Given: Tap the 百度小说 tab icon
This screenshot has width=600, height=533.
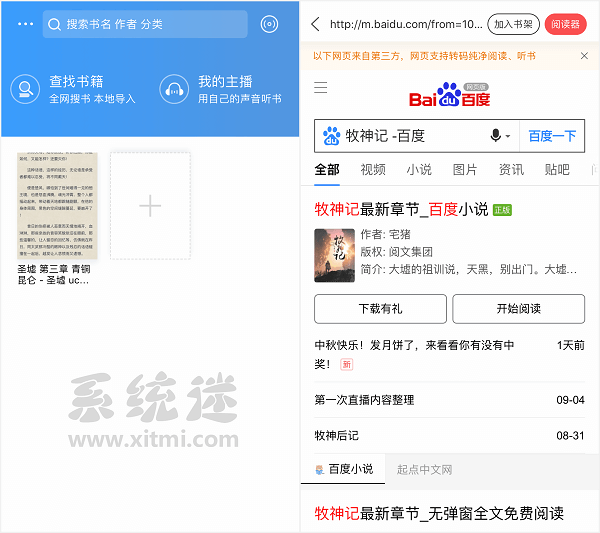Looking at the screenshot, I should pyautogui.click(x=320, y=469).
